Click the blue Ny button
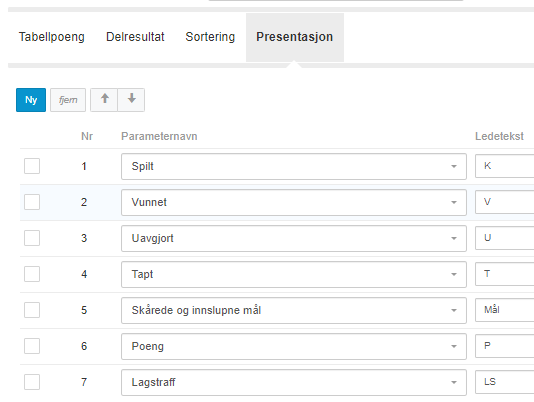534x402 pixels. [31, 100]
